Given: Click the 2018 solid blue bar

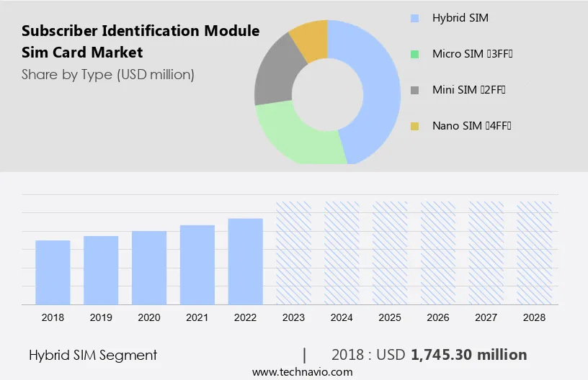Looking at the screenshot, I should (53, 272).
